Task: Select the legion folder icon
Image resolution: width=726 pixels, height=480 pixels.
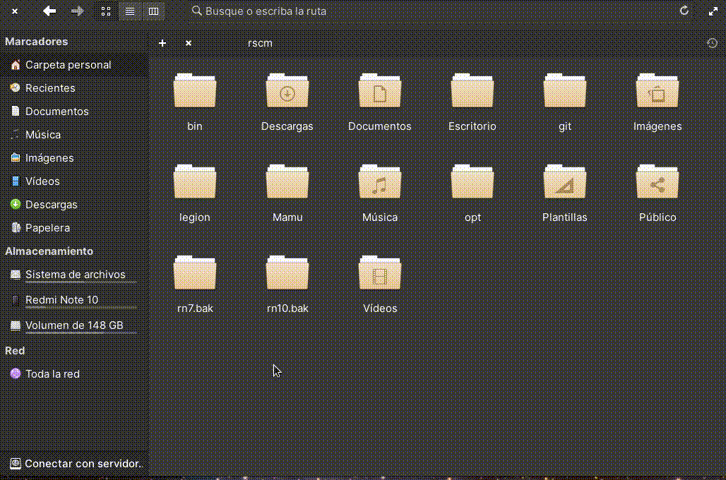Action: [x=194, y=182]
